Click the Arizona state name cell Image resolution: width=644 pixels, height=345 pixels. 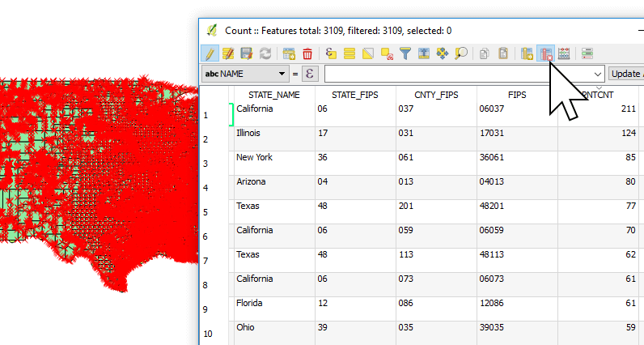(x=274, y=188)
